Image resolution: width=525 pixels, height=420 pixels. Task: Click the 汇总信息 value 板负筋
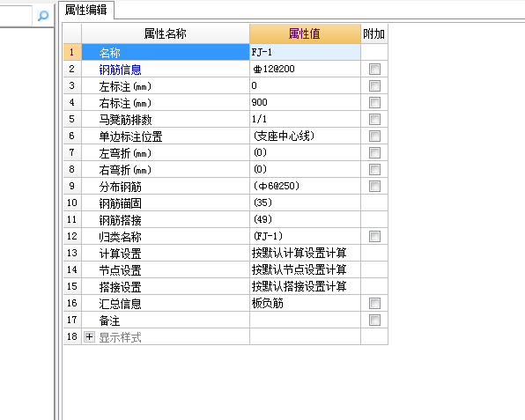pyautogui.click(x=268, y=303)
